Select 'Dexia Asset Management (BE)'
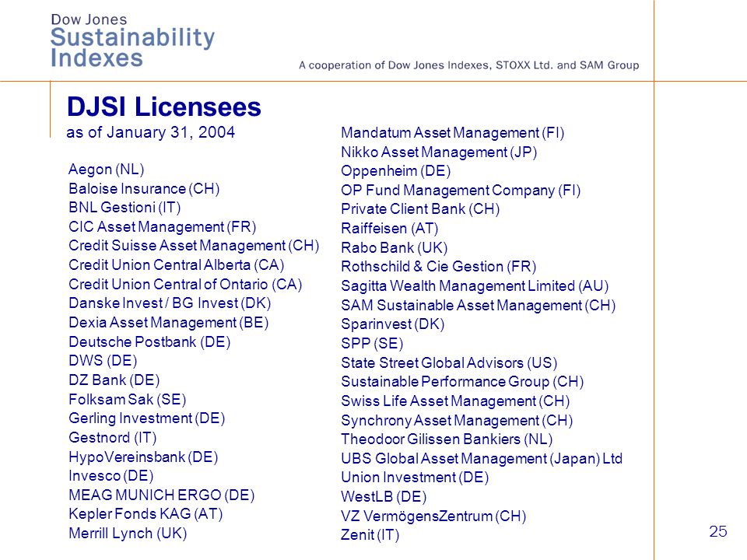Image resolution: width=747 pixels, height=560 pixels. click(169, 323)
